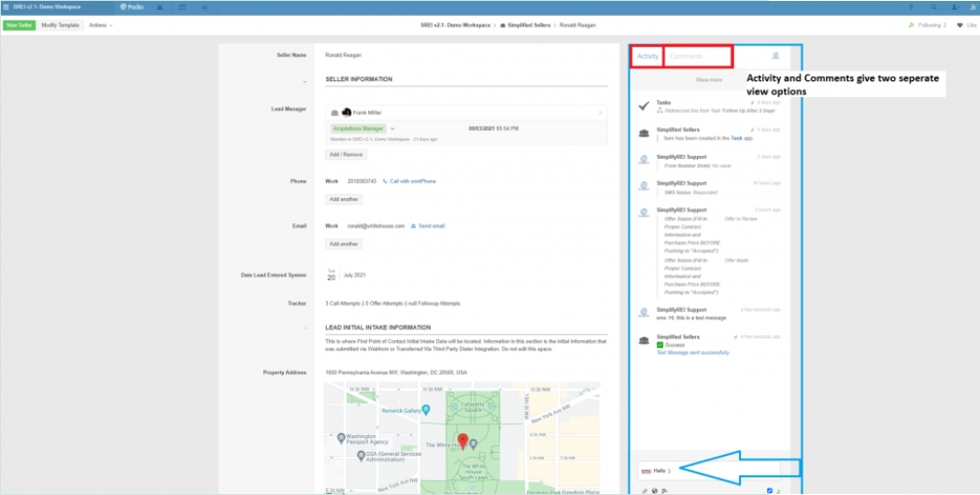The width and height of the screenshot is (980, 495).
Task: Open the Acquisitions Manager role dropdown
Action: pos(392,129)
